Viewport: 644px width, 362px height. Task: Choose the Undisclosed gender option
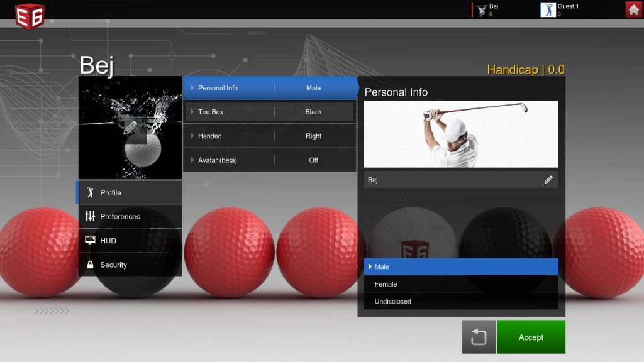pos(460,301)
